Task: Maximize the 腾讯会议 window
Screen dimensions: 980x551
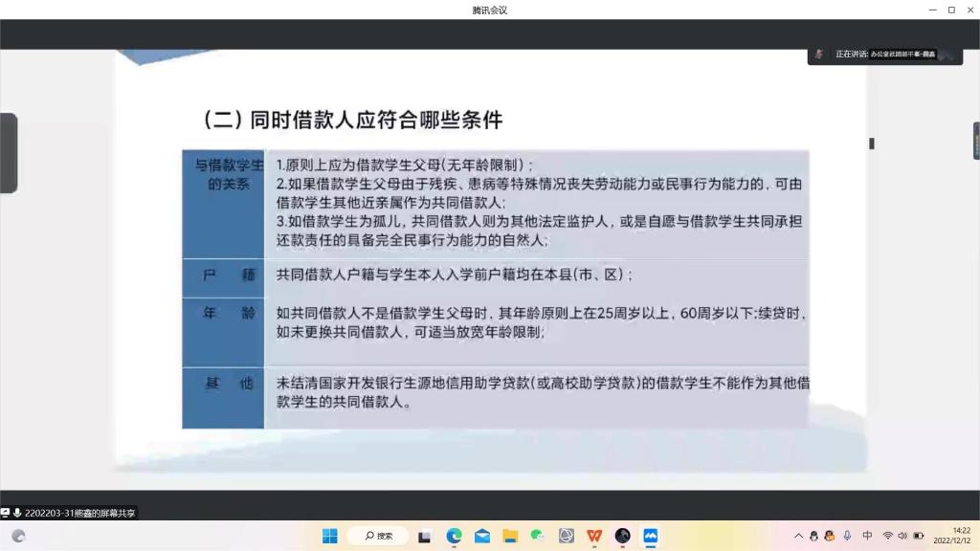Action: 951,10
